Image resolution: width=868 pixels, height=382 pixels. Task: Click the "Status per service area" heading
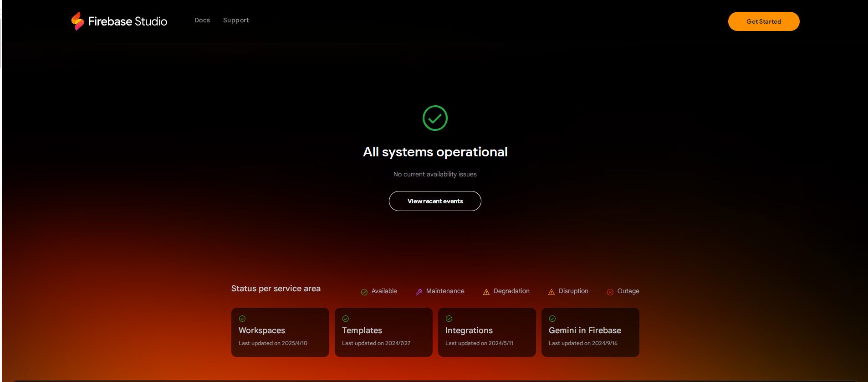276,289
